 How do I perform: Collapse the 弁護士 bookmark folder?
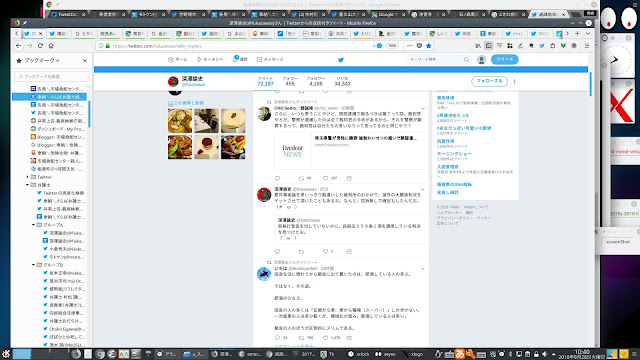(28, 185)
